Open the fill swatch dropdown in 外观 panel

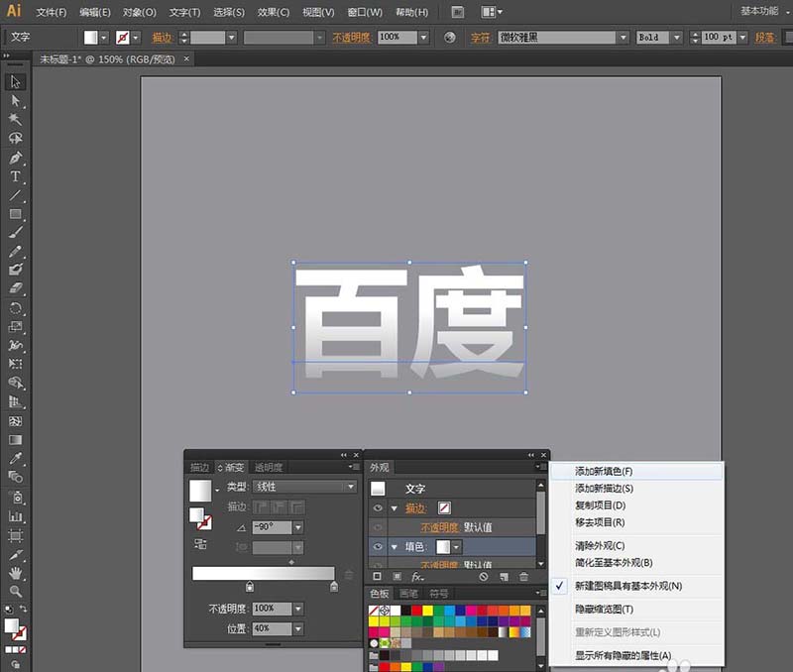tap(456, 547)
